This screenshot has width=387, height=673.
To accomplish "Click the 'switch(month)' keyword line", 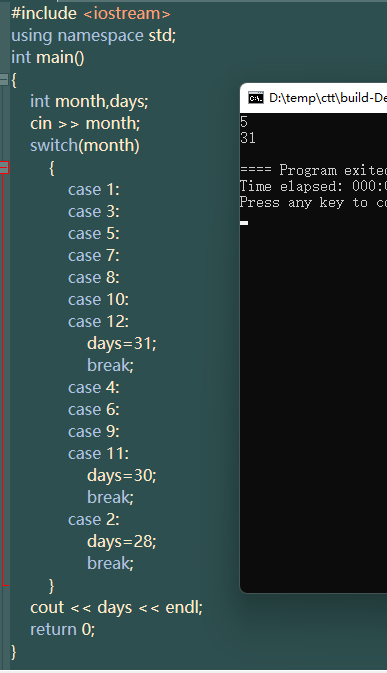I will pyautogui.click(x=85, y=146).
